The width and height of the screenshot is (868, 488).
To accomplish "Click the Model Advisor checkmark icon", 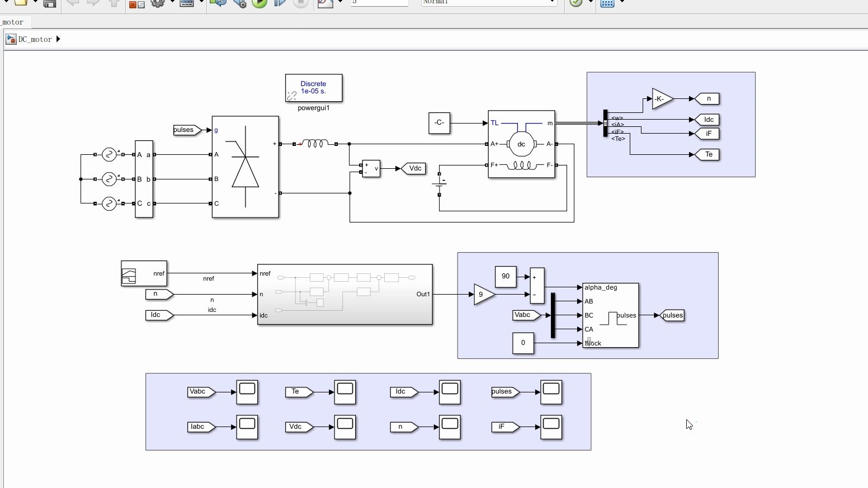I will 576,3.
